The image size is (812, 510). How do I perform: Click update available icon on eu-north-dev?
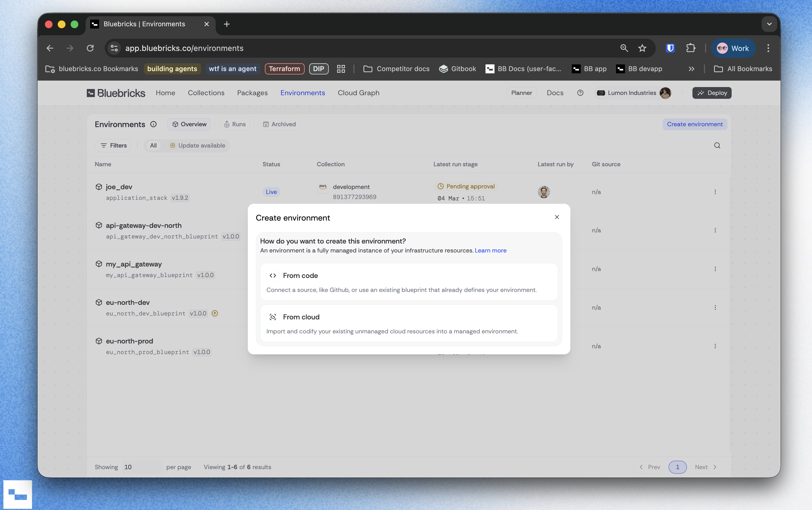pos(215,314)
